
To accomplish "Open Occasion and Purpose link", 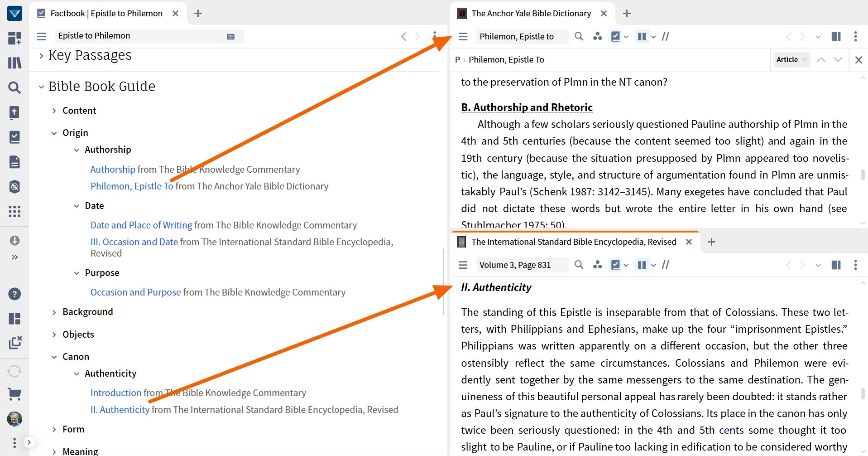I will pos(135,292).
